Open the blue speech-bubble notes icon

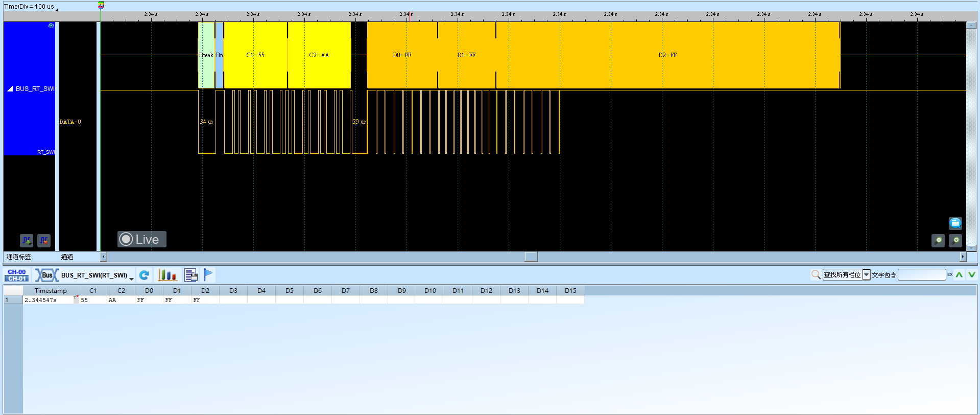pos(955,223)
